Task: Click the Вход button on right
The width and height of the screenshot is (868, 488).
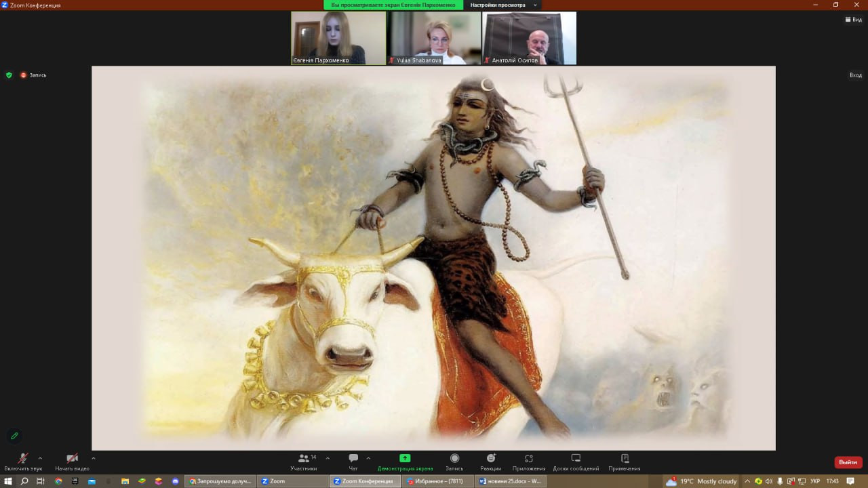Action: pos(855,75)
